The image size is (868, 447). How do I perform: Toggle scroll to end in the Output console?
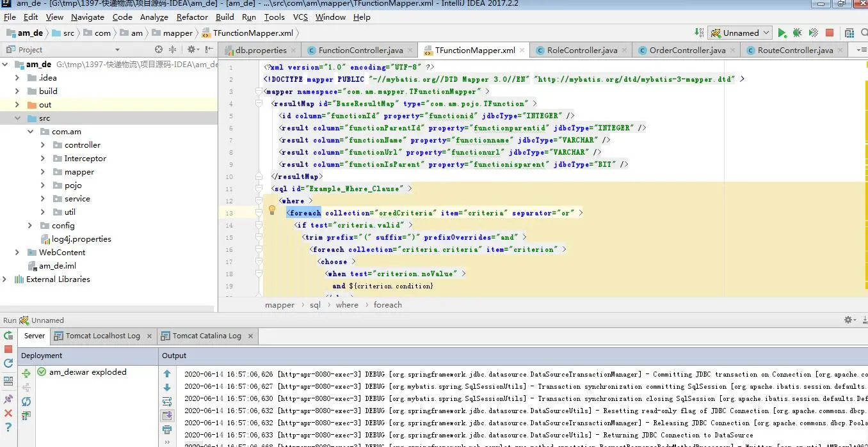[x=167, y=416]
